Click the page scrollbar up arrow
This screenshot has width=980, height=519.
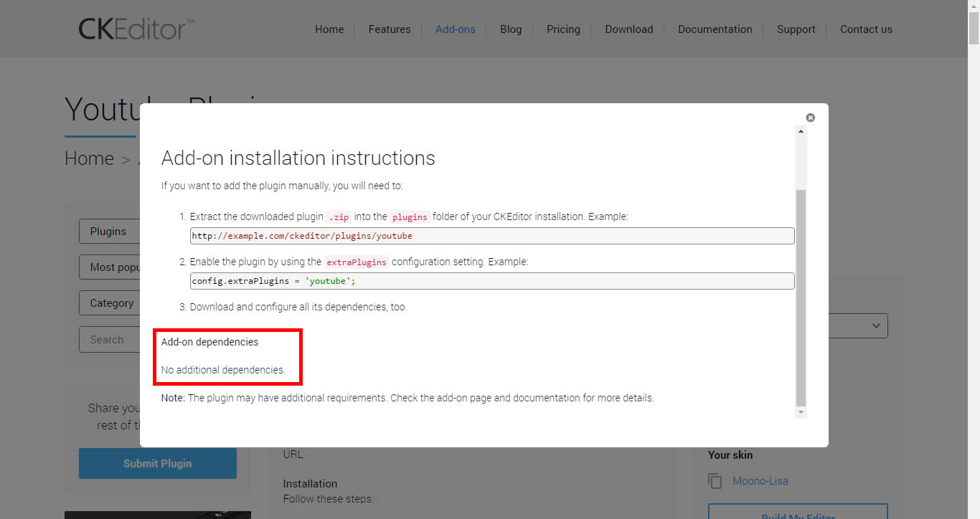pos(974,6)
